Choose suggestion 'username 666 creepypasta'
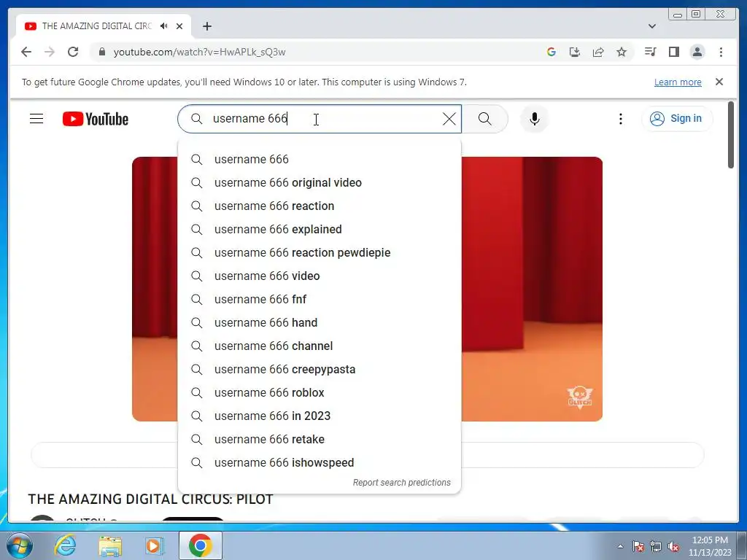 click(320, 369)
